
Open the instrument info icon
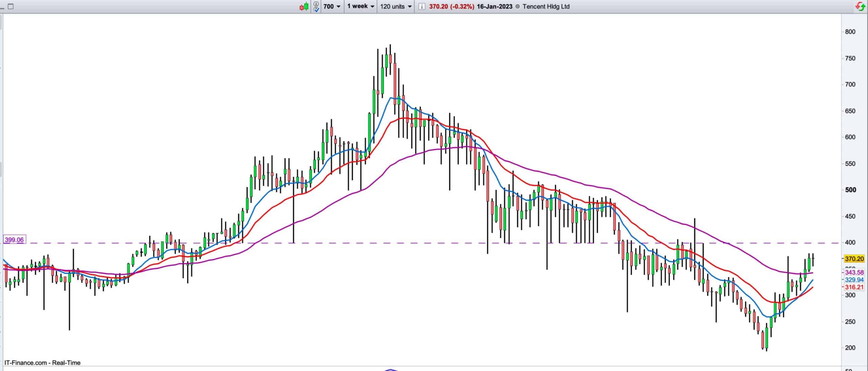point(421,6)
